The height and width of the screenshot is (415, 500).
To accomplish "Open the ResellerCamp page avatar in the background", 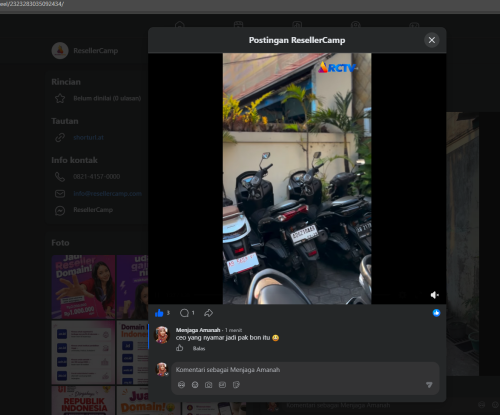I will click(x=60, y=51).
